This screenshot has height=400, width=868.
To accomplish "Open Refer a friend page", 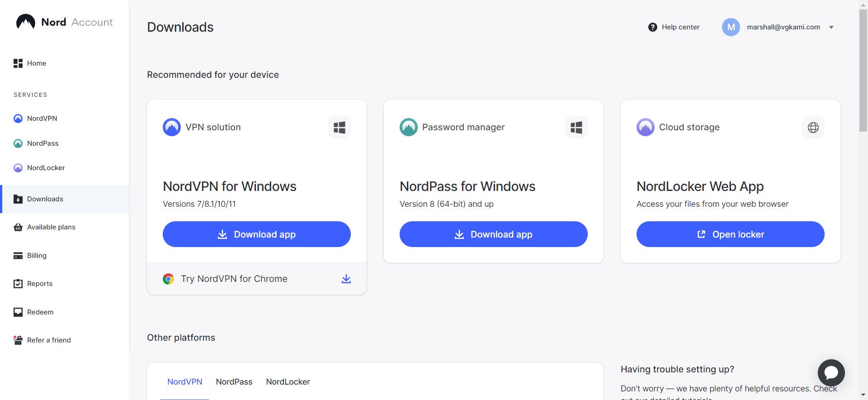I will 49,340.
